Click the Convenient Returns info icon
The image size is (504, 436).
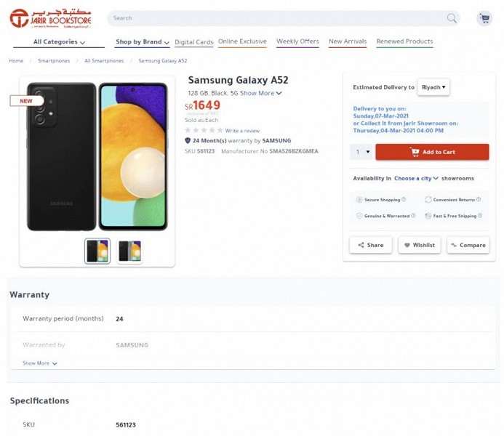(478, 199)
